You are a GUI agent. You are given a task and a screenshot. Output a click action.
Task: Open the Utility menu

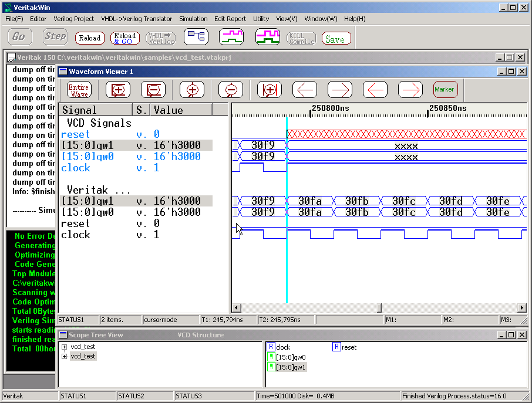[261, 19]
